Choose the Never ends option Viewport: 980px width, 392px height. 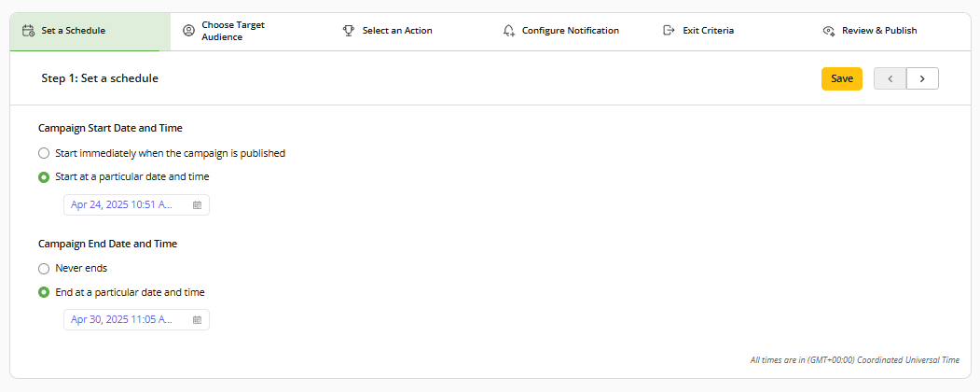(44, 268)
